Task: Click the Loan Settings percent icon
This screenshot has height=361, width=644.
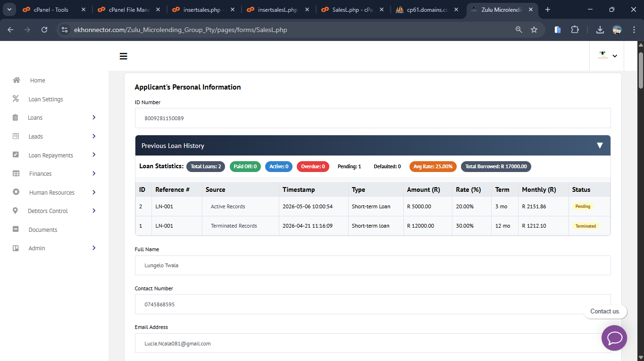Action: point(16,99)
